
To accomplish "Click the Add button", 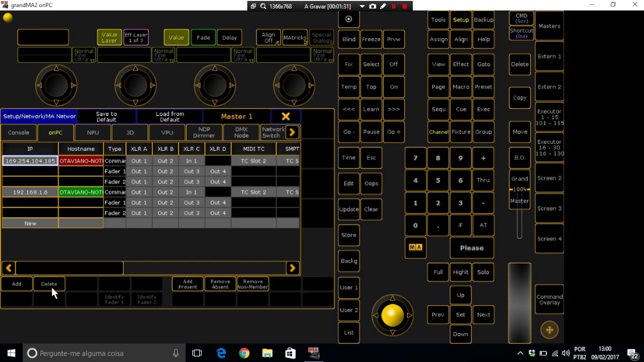I will click(17, 284).
